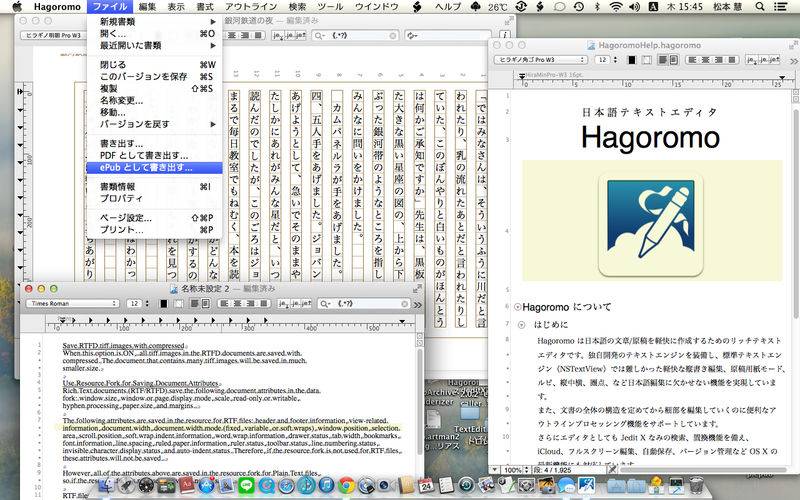Image resolution: width=800 pixels, height=500 pixels.
Task: Launch Google Chrome from the Dock
Action: click(x=346, y=485)
